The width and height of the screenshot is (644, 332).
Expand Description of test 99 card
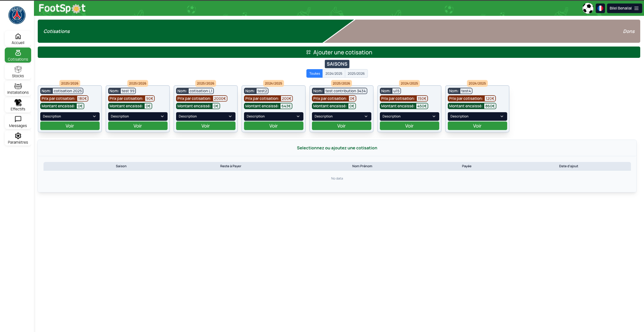(x=138, y=116)
